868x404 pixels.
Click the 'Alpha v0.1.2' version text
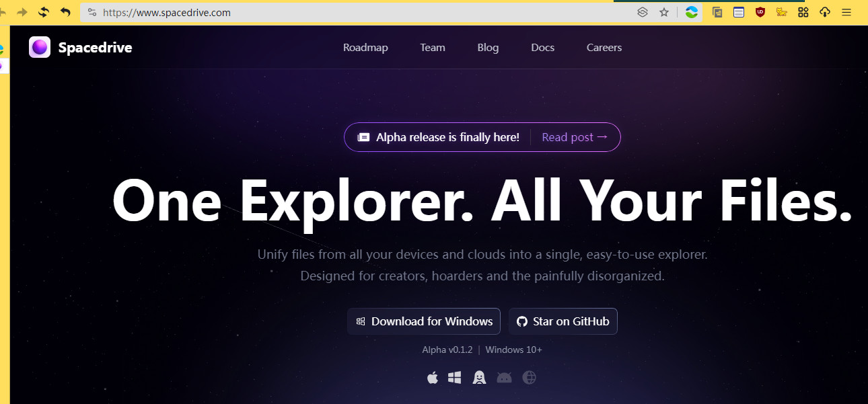[447, 350]
